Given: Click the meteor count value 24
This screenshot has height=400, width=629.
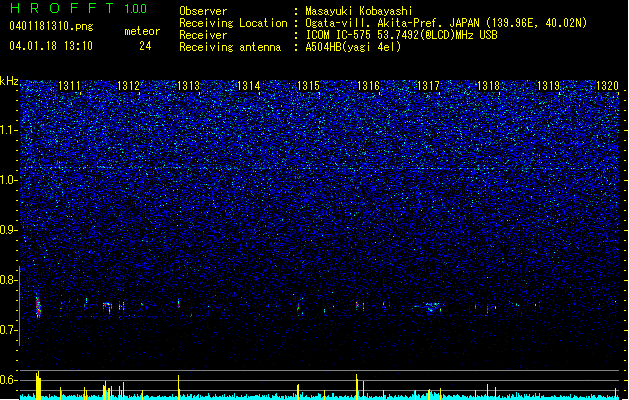Looking at the screenshot, I should tap(145, 46).
